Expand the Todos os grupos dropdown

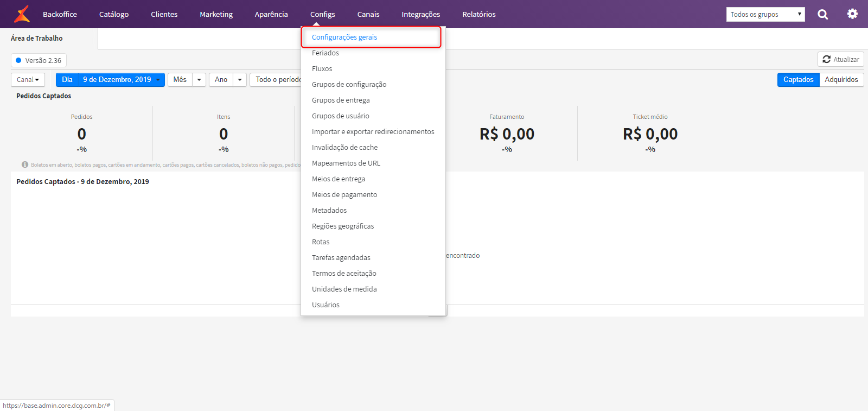point(765,14)
